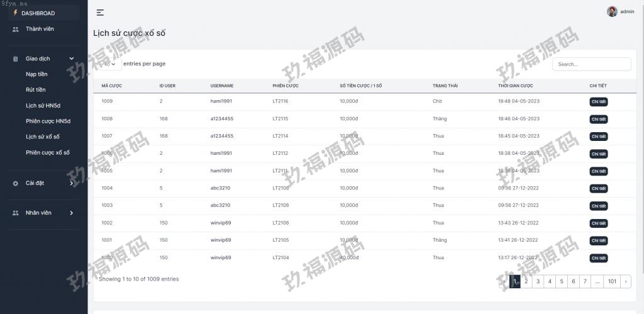644x314 pixels.
Task: Select Phiên cược xổ số menu item
Action: coord(48,152)
